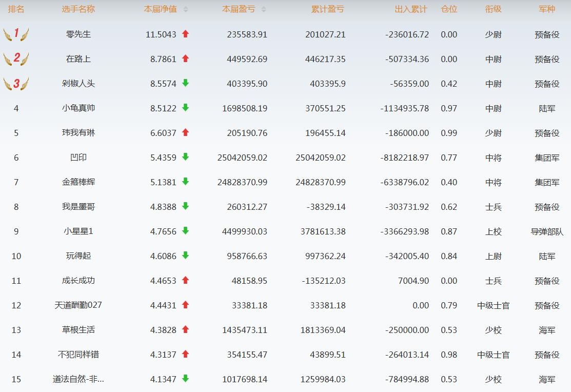Screen dimensions: 571x392
Task: Click the red up arrow in 草根生活's row
Action: tap(186, 329)
